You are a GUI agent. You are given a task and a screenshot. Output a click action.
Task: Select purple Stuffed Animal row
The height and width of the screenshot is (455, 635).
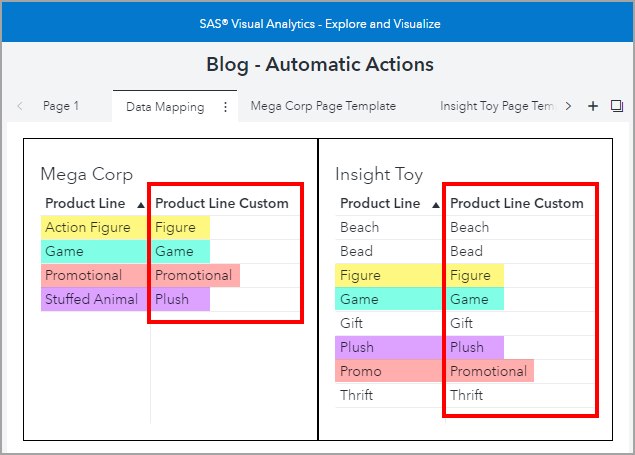(91, 299)
